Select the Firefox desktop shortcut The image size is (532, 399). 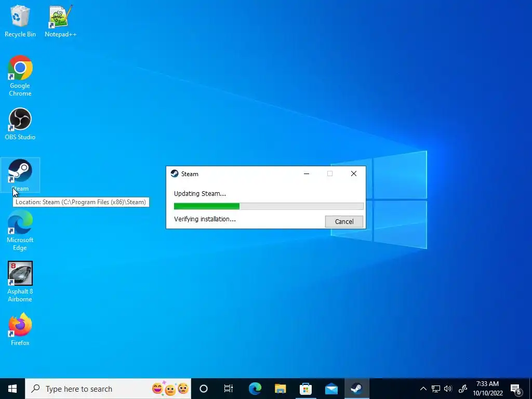20,329
